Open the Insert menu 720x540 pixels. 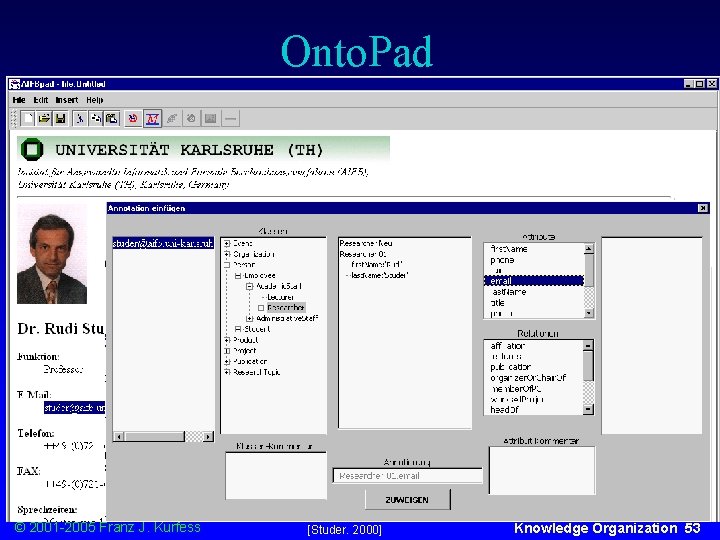click(x=67, y=100)
